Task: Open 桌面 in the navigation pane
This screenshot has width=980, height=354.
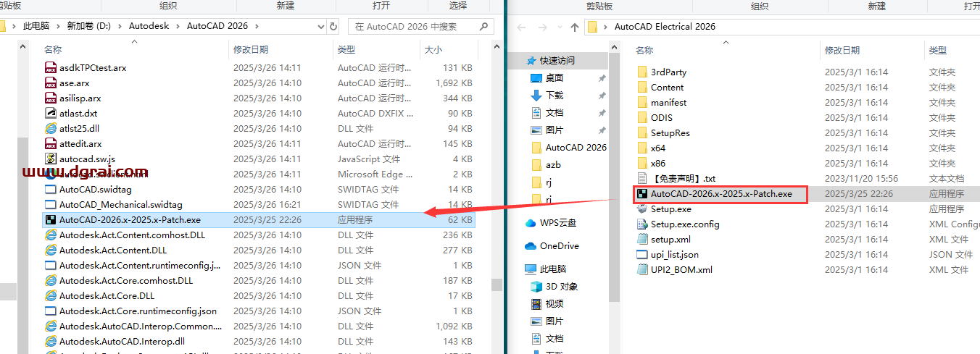Action: [x=555, y=78]
